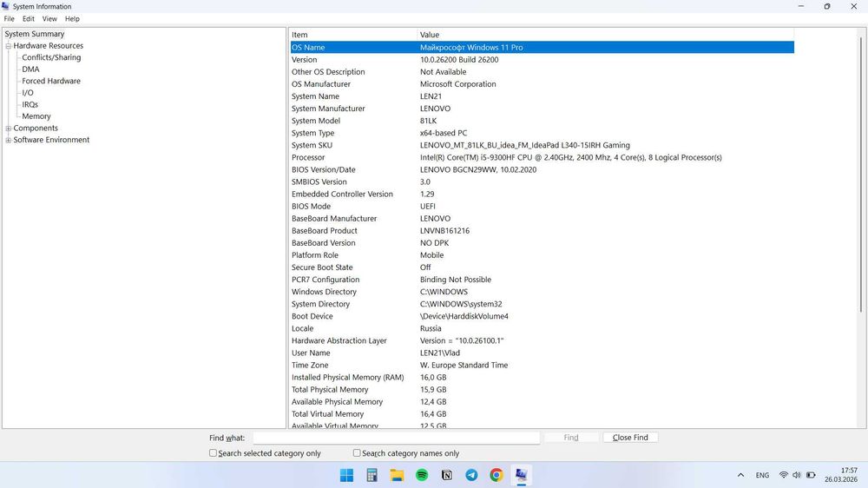Select the BIOS Version/Date row
The width and height of the screenshot is (868, 488).
coord(542,169)
